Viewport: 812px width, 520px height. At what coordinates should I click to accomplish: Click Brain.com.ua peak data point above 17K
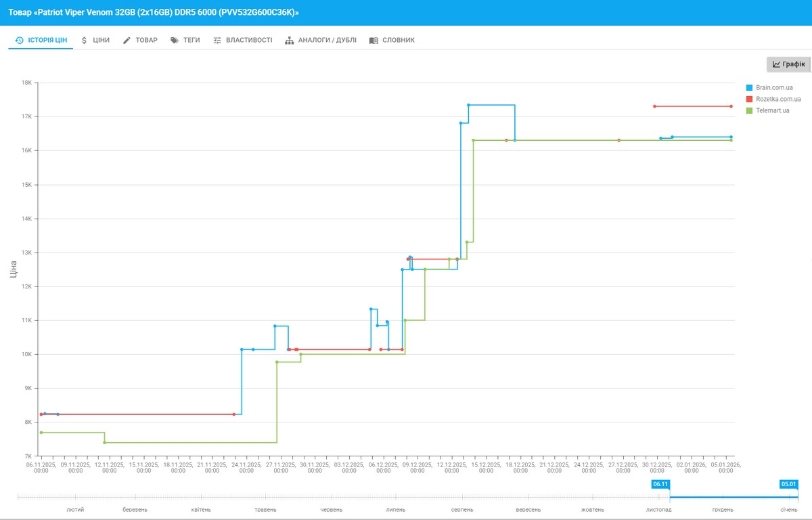point(468,105)
